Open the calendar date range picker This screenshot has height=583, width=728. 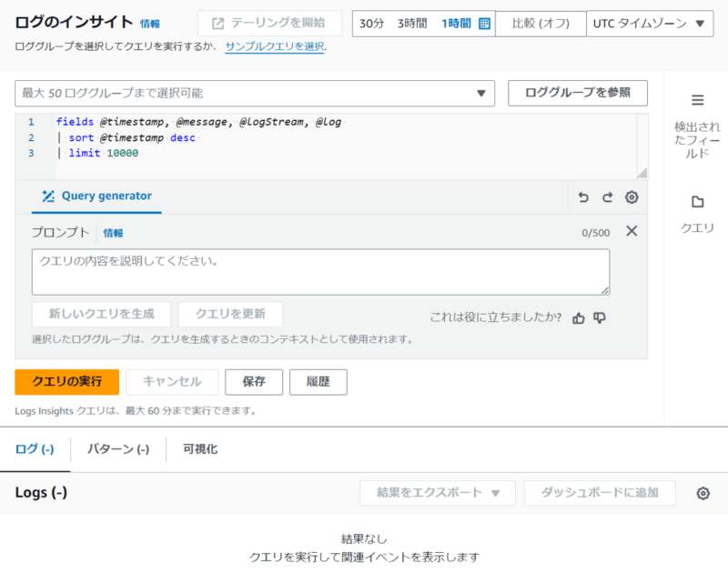point(486,25)
